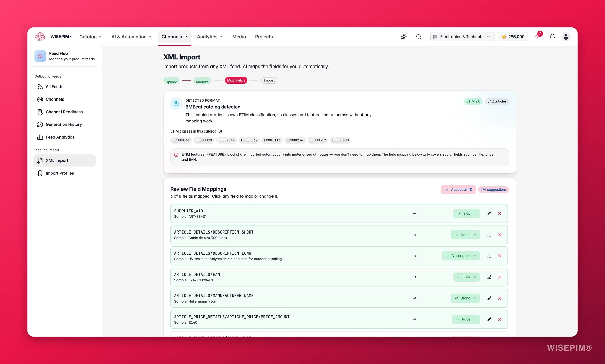The width and height of the screenshot is (605, 364).
Task: Click the 842 articles badge
Action: click(x=497, y=101)
